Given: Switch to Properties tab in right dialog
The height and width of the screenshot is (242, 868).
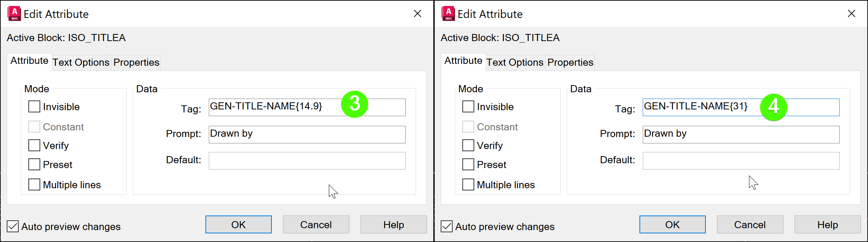Looking at the screenshot, I should 570,62.
